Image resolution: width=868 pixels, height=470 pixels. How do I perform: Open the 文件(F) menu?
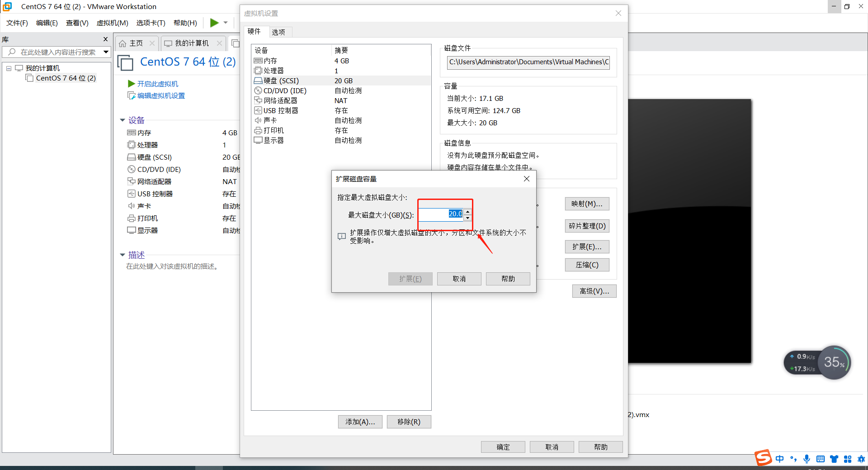17,23
